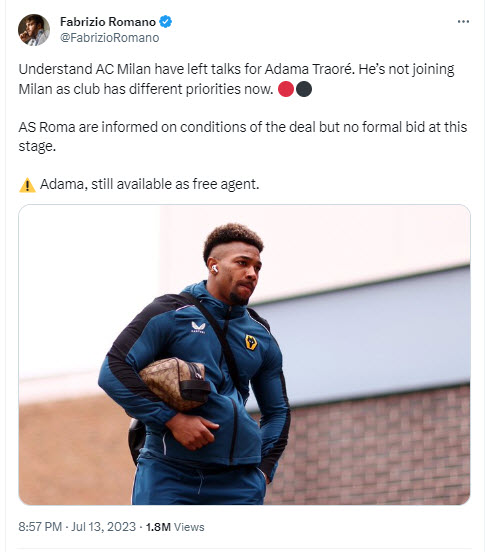Click the white earbud in the photo
485x552 pixels.
[x=215, y=270]
